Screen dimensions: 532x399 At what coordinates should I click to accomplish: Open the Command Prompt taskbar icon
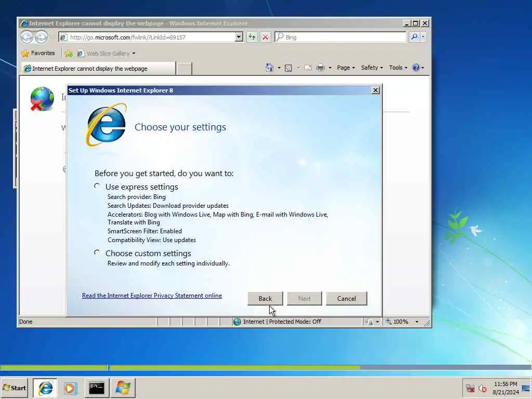click(96, 388)
